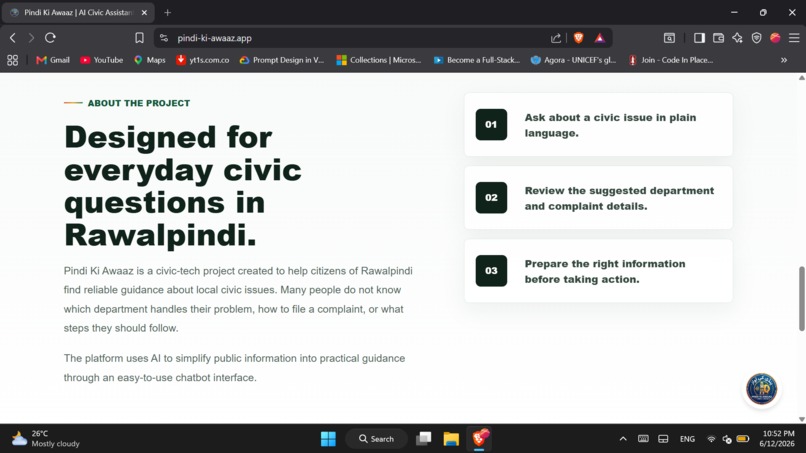Click the 03 step number badge
This screenshot has width=806, height=453.
(491, 270)
